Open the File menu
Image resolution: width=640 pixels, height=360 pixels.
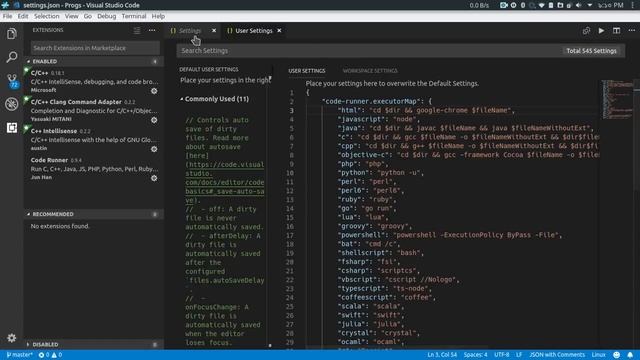(7, 16)
